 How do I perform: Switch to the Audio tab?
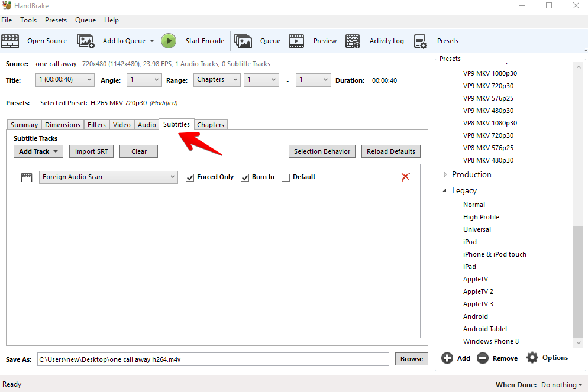(x=147, y=125)
